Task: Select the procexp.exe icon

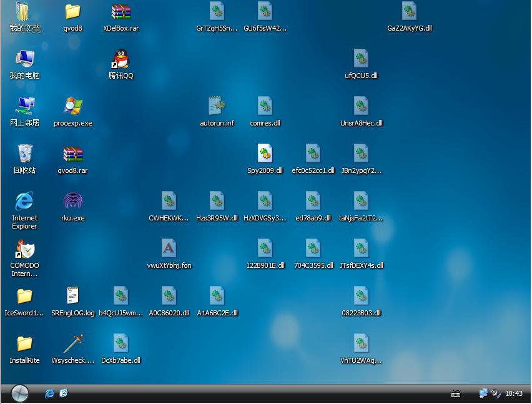Action: [73, 107]
